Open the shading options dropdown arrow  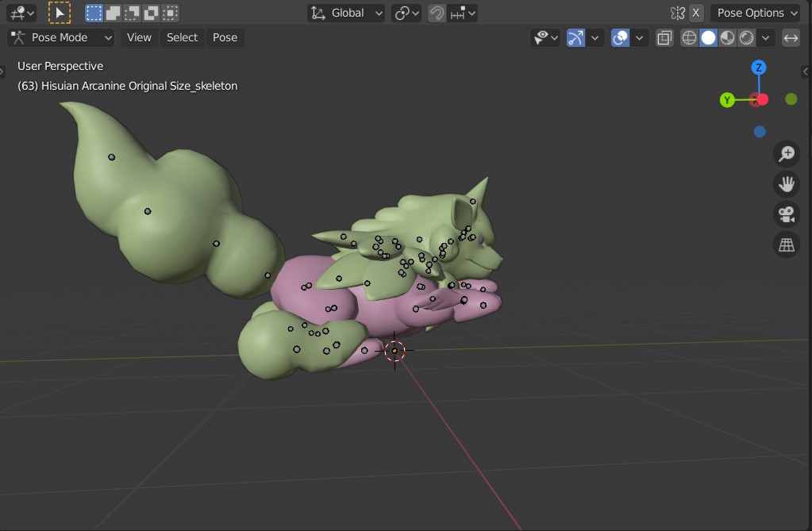tap(766, 38)
